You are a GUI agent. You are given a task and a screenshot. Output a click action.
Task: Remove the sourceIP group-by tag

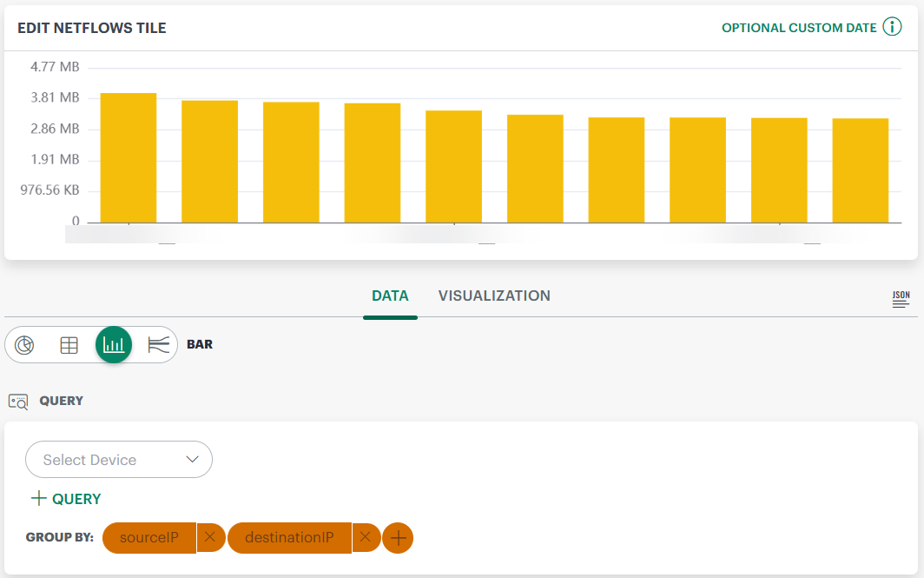(x=210, y=538)
